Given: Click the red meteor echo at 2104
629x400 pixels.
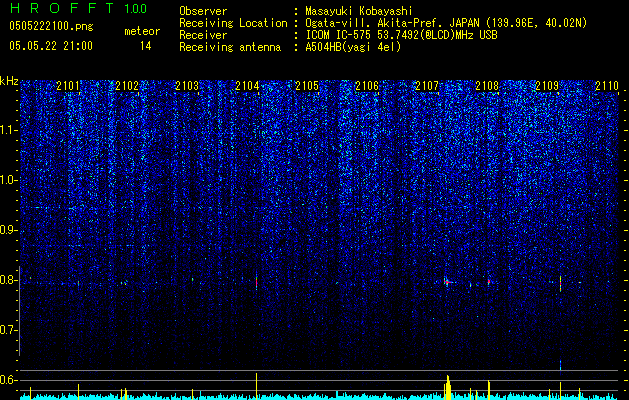Looking at the screenshot, I should click(256, 282).
